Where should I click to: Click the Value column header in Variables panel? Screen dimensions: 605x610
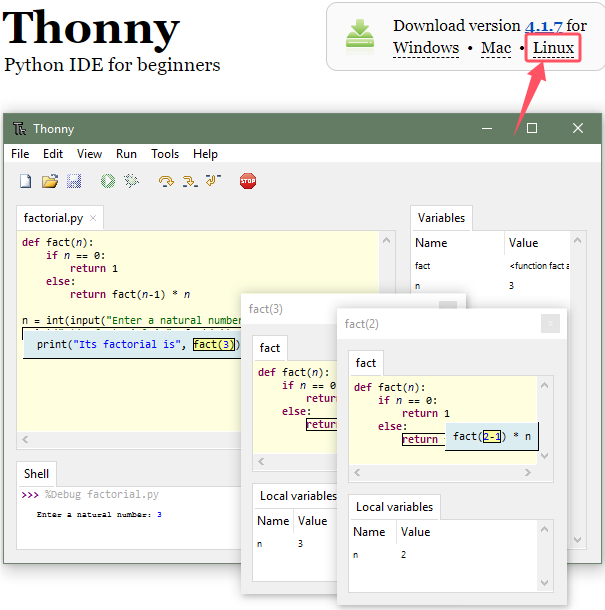click(537, 243)
